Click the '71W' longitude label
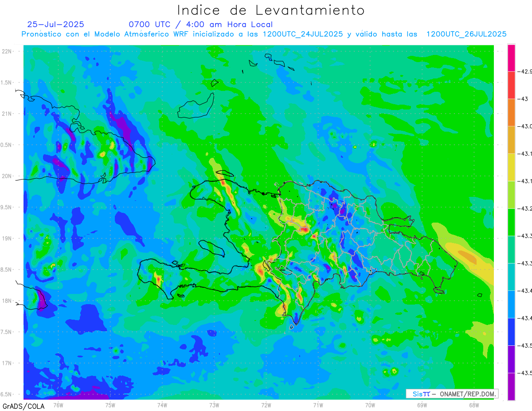 pyautogui.click(x=318, y=405)
